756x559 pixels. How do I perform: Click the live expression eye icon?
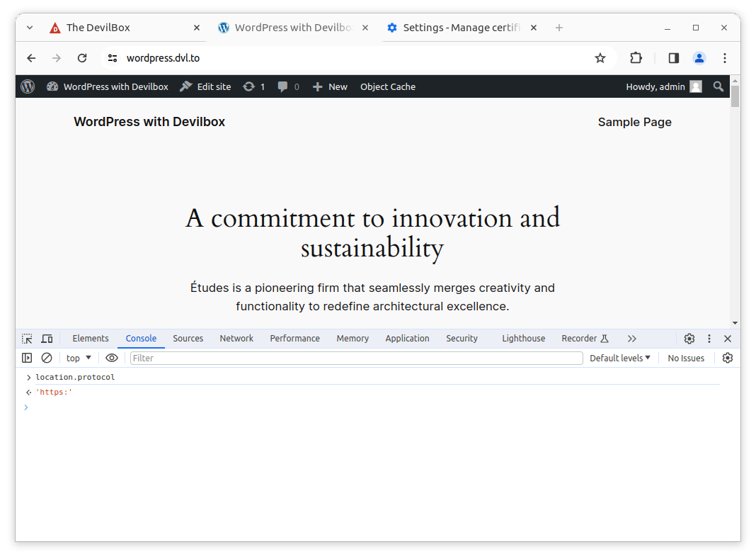112,358
